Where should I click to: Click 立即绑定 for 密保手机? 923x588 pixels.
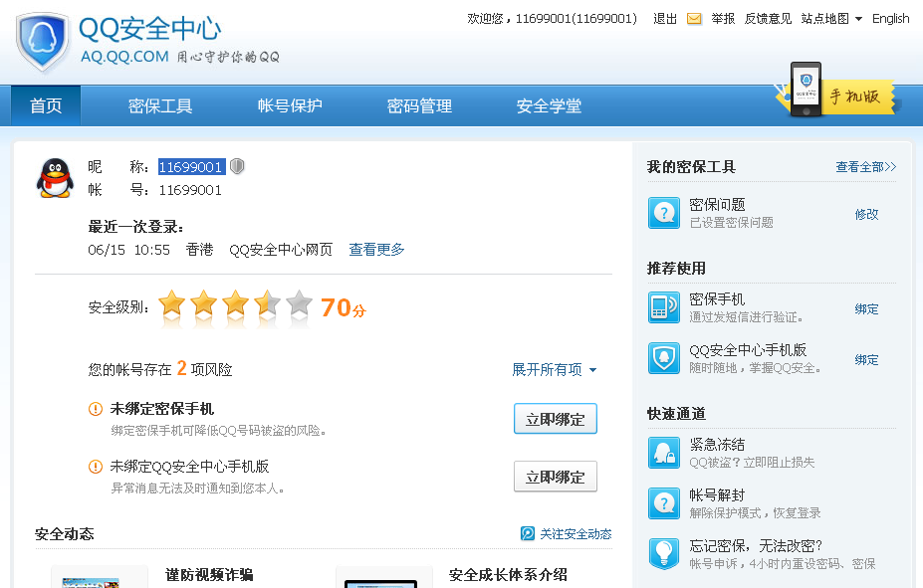(x=556, y=419)
